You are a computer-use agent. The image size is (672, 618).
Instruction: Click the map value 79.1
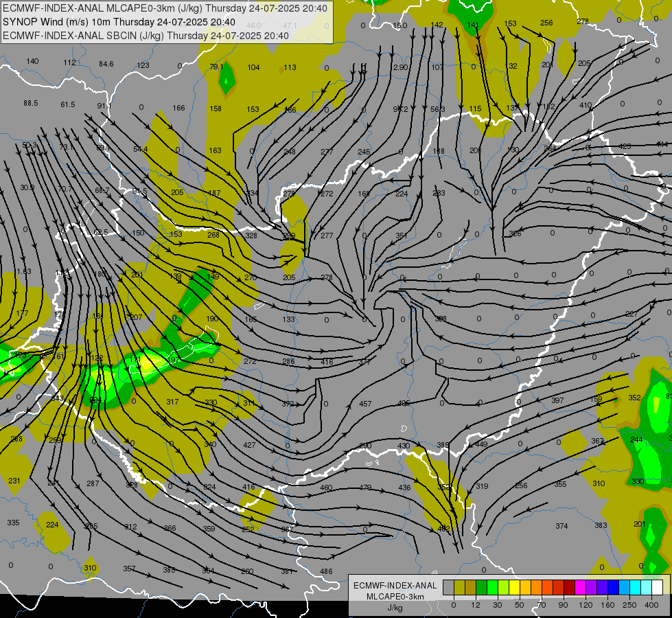tap(216, 67)
